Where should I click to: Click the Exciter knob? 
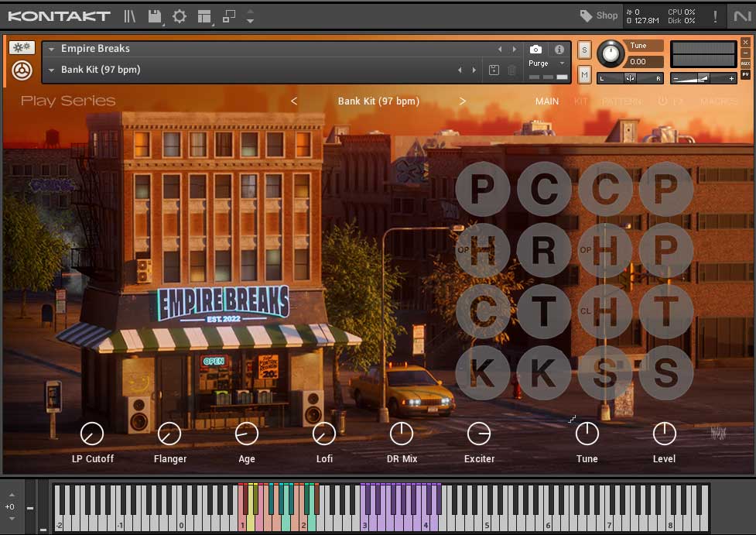(x=479, y=434)
